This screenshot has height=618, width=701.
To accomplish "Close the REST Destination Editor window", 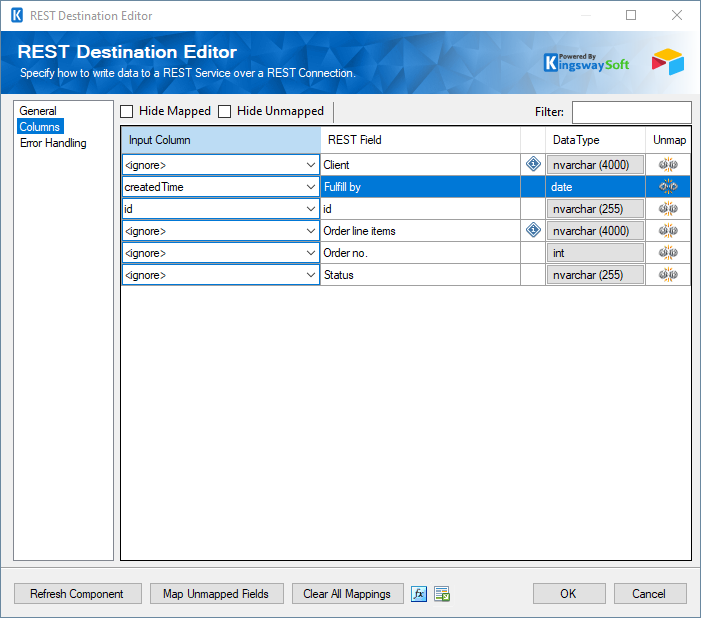I will point(677,15).
